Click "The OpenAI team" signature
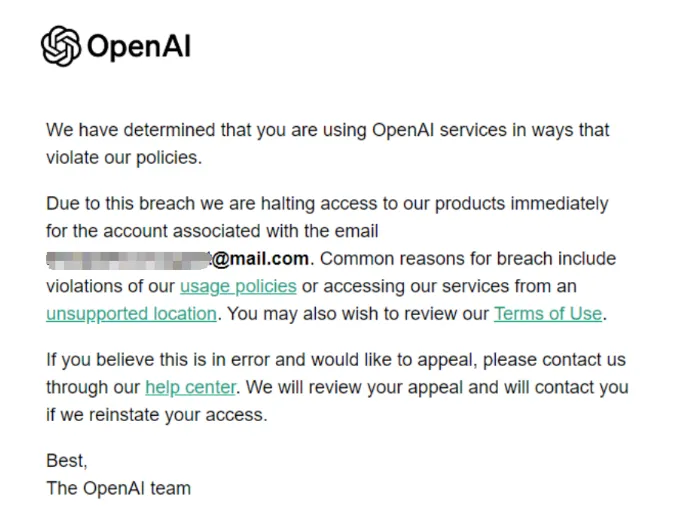680x530 pixels. tap(118, 488)
